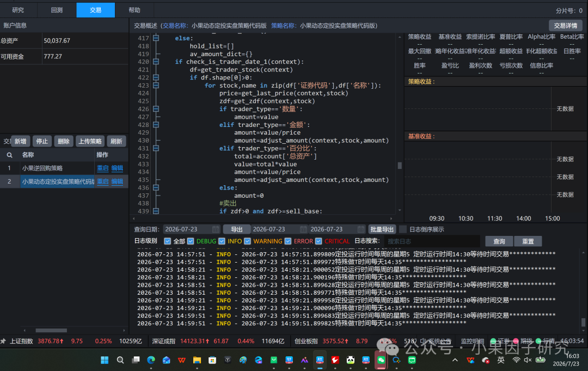The width and height of the screenshot is (588, 371).
Task: Open File Explorer from taskbar
Action: 197,360
